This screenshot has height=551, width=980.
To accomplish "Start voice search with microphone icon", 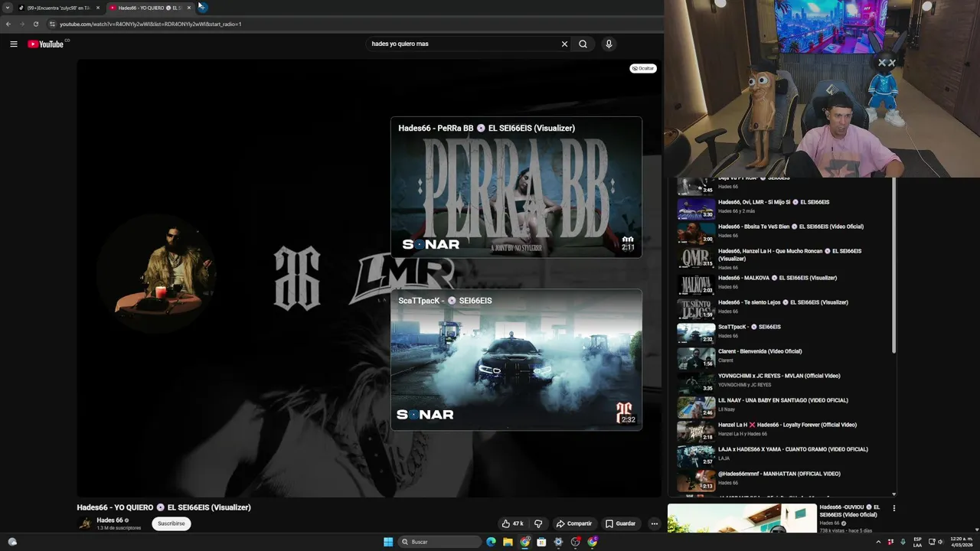I will (x=609, y=44).
